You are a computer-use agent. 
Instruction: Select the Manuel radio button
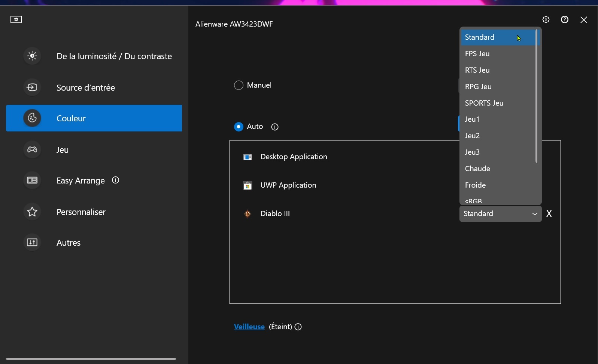pyautogui.click(x=239, y=85)
